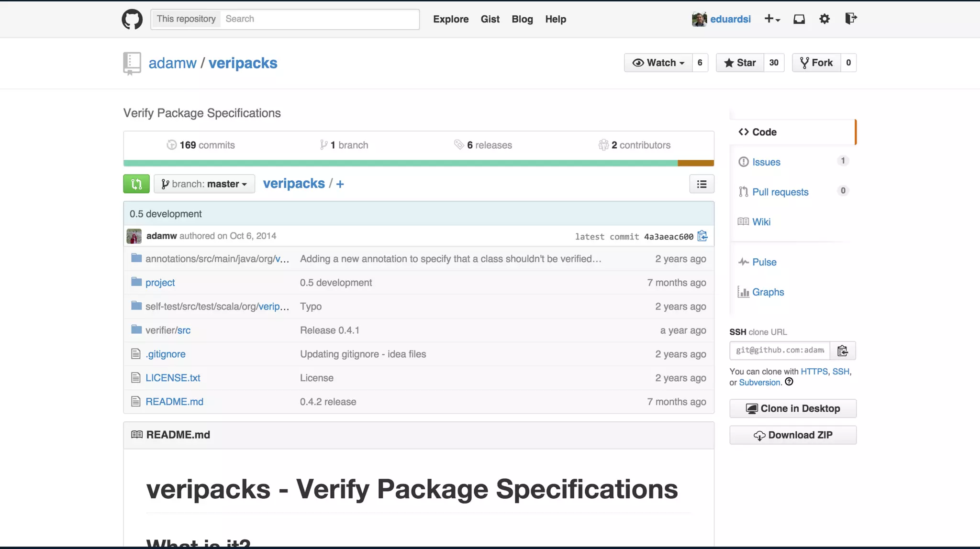Image resolution: width=980 pixels, height=549 pixels.
Task: Click the green compare branches button
Action: point(136,184)
